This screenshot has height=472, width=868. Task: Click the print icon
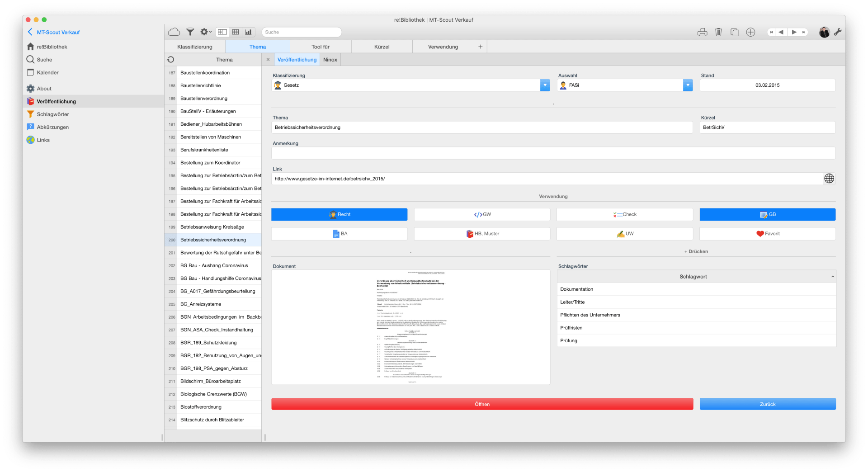tap(702, 32)
